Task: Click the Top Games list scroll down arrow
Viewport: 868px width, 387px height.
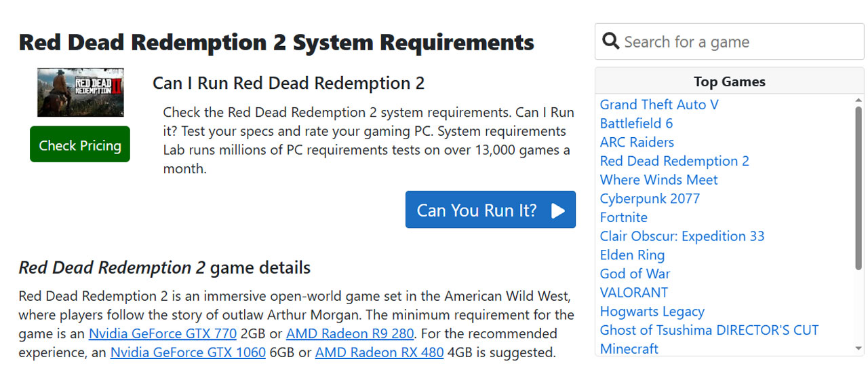Action: pos(859,349)
